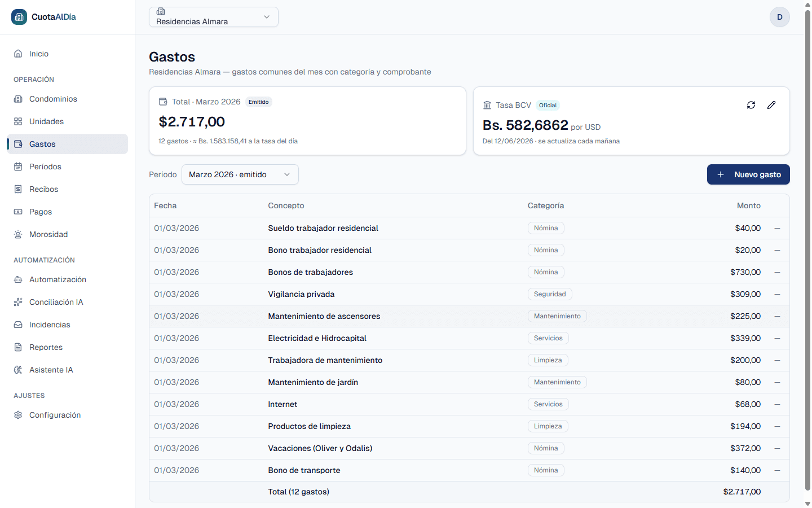Click the Oficial badge near Tasa BCV
Screen dimensions: 812x508
pyautogui.click(x=548, y=105)
